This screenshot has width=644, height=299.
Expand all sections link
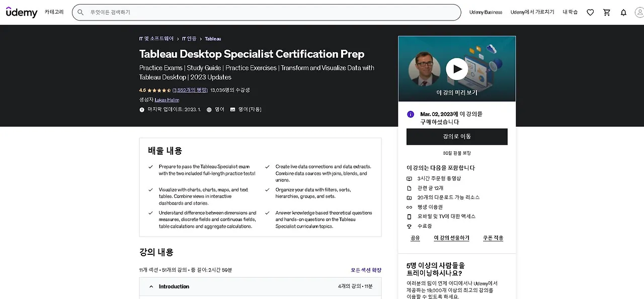[x=366, y=270]
